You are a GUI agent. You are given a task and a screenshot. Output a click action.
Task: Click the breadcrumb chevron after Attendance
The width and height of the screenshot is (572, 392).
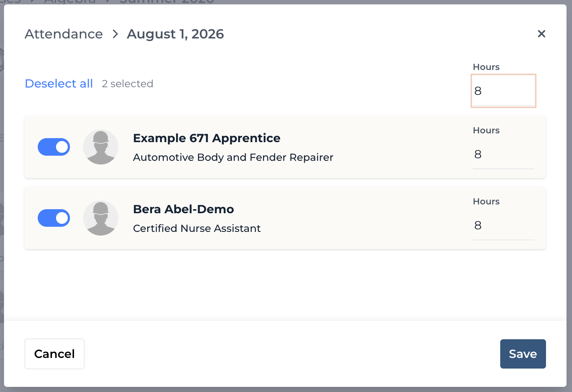click(x=115, y=34)
